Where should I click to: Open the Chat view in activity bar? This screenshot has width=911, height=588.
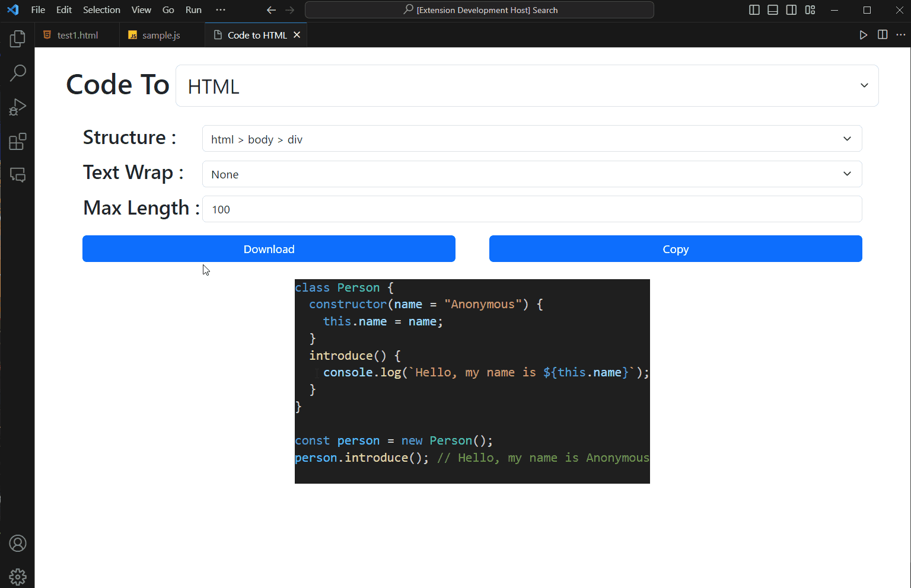point(18,175)
